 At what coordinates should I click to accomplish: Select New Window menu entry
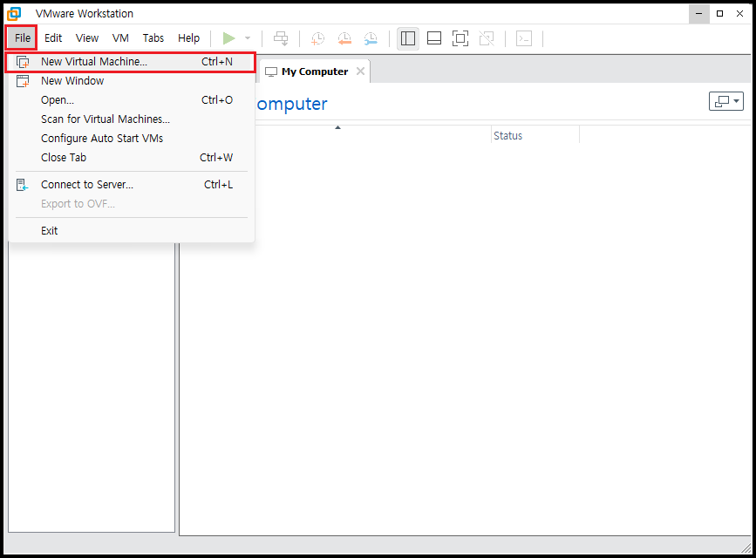pyautogui.click(x=130, y=81)
